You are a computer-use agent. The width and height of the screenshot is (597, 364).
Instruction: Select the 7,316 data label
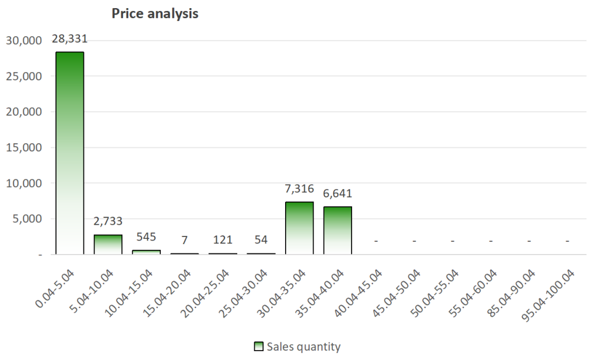pyautogui.click(x=299, y=189)
